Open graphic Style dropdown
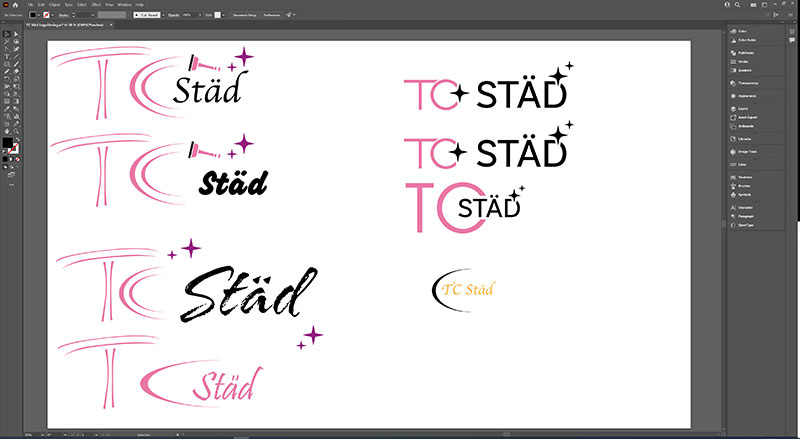This screenshot has width=800, height=439. [223, 15]
